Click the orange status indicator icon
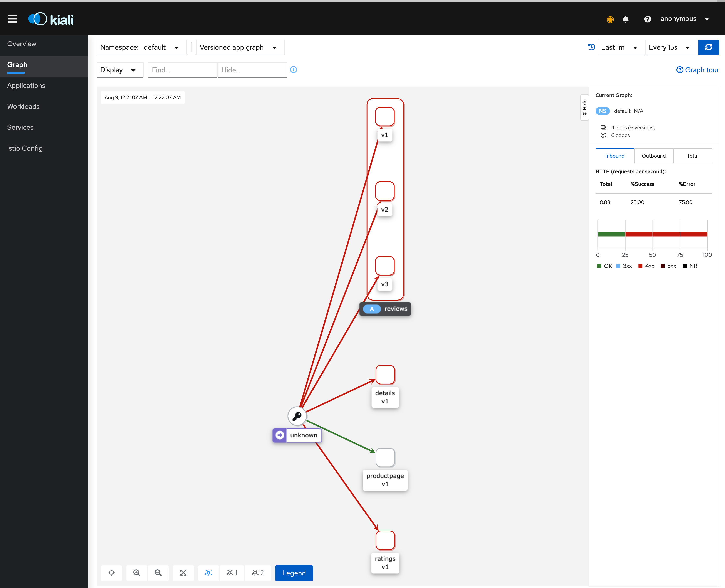This screenshot has width=725, height=588. (x=610, y=19)
